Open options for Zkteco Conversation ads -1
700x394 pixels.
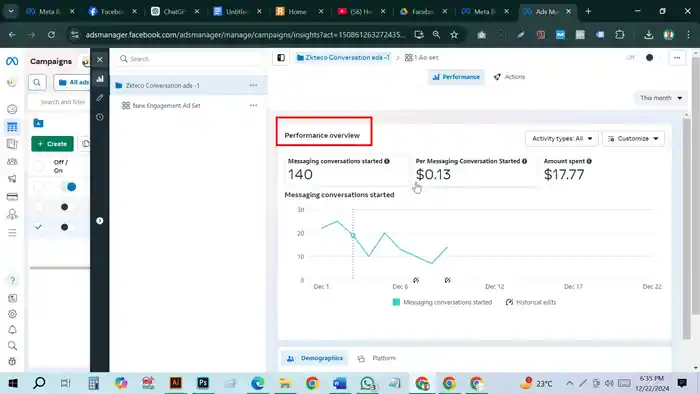(x=253, y=85)
